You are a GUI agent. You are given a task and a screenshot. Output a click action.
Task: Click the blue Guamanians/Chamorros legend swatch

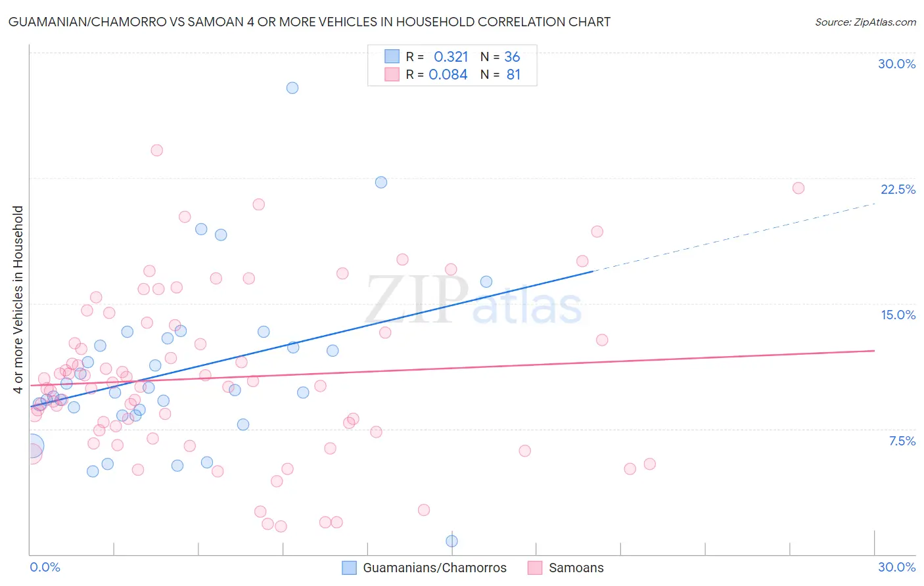[350, 568]
